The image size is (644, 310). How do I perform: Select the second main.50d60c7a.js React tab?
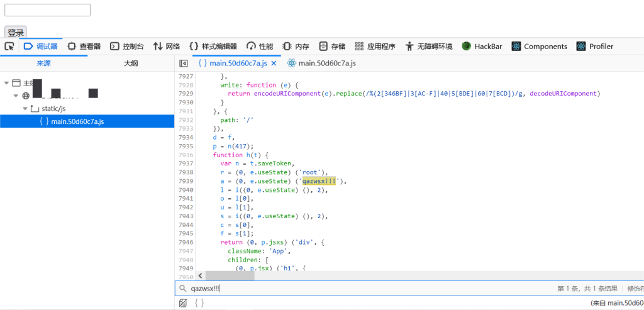(321, 64)
